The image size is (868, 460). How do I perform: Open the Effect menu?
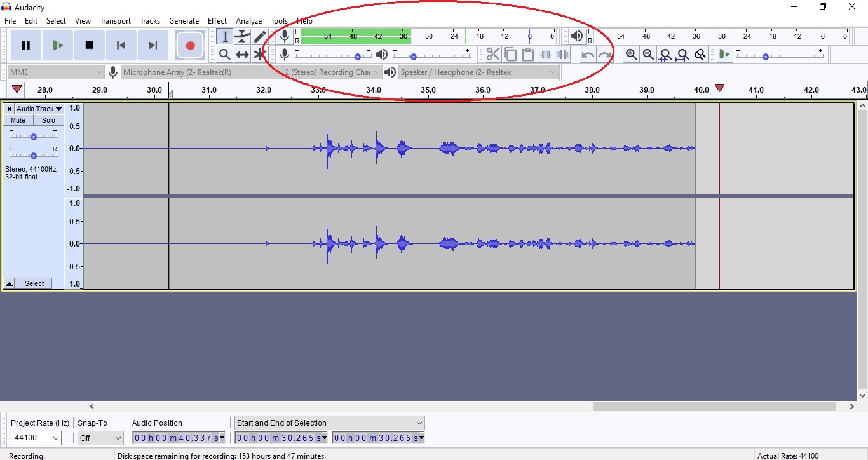click(x=217, y=21)
